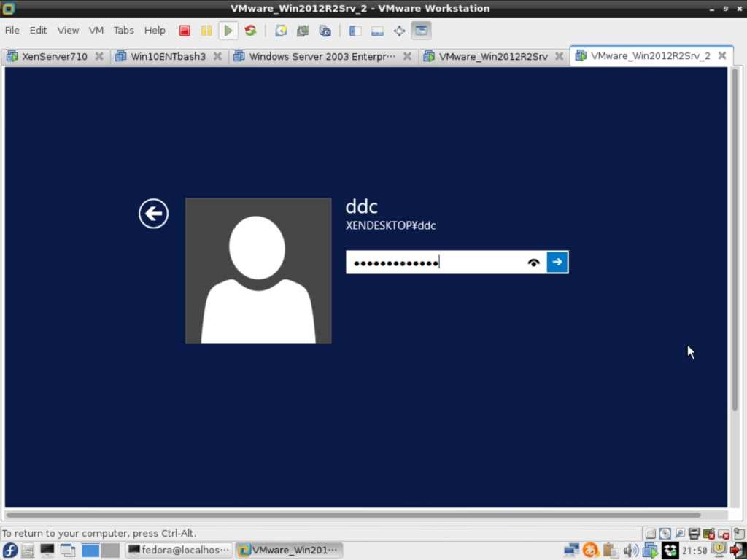This screenshot has height=560, width=747.
Task: Click the screen lock tray icon
Action: tap(719, 550)
